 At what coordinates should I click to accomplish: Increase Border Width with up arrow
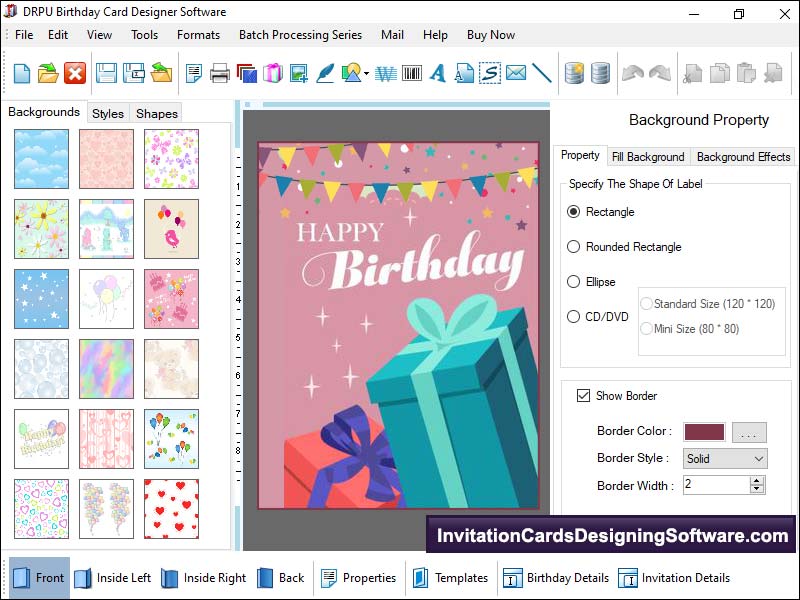coord(757,480)
